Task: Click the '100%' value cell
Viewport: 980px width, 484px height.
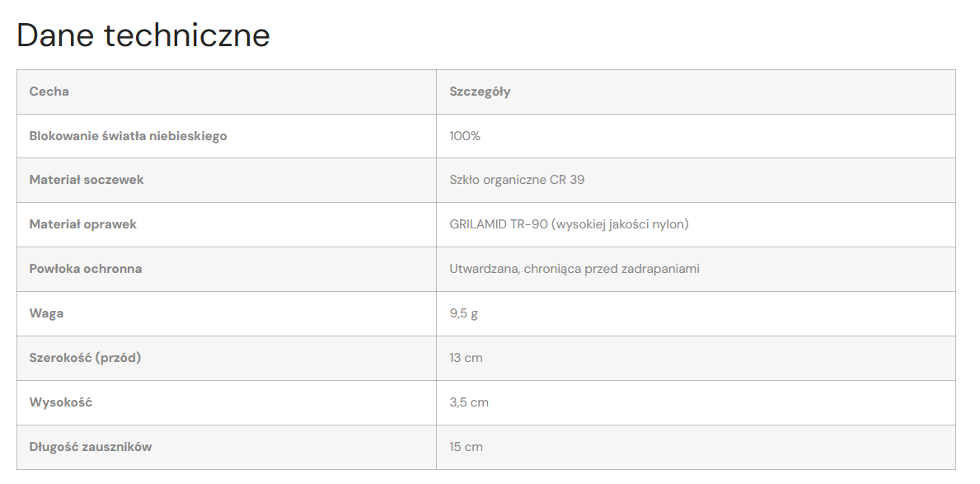Action: [x=465, y=136]
